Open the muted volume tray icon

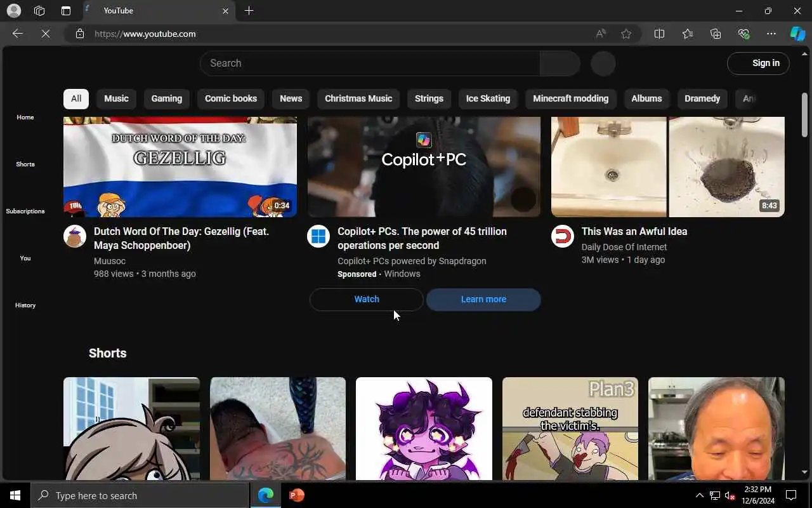coord(730,495)
